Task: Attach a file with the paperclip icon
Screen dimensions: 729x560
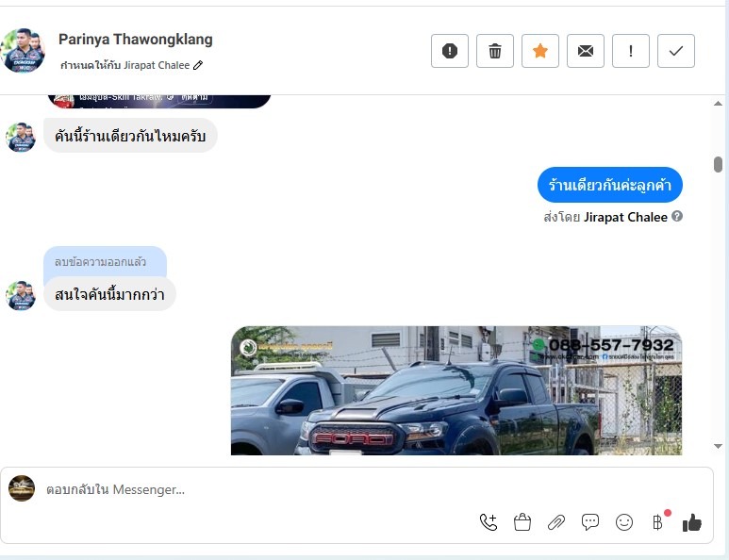Action: point(556,522)
